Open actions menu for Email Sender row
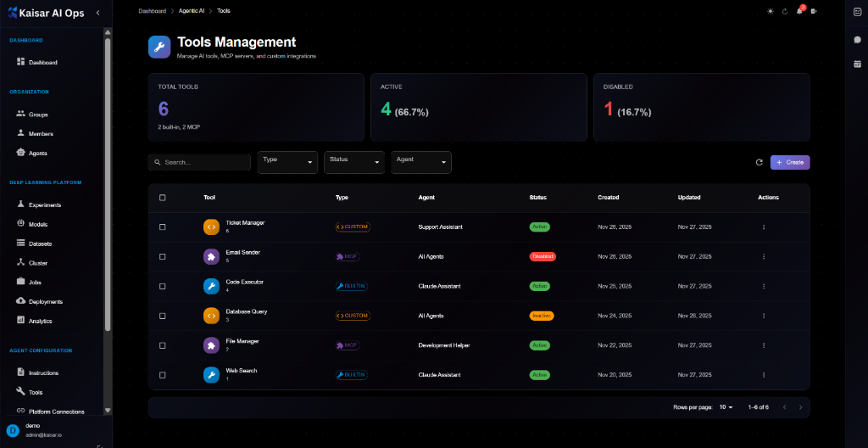Image resolution: width=868 pixels, height=448 pixels. [764, 257]
